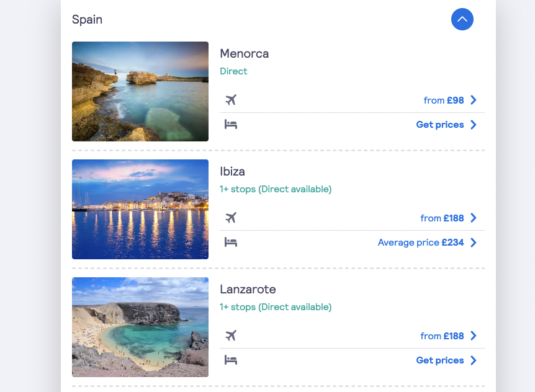
Task: View Lanzarote flights from £188
Action: [442, 336]
